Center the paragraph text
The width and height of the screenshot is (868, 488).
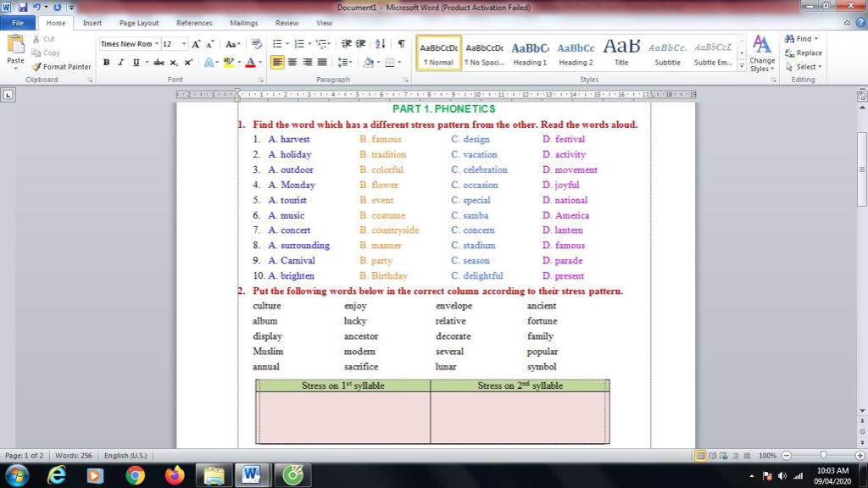tap(292, 63)
